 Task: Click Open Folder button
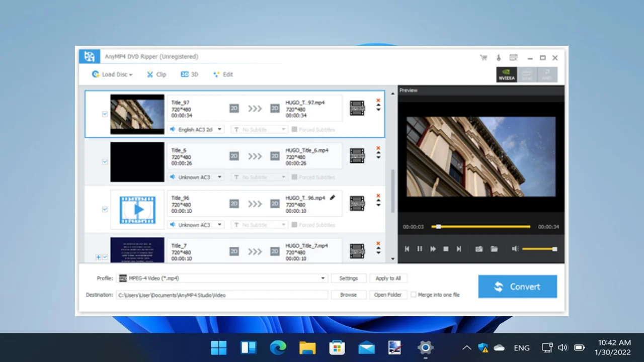pos(388,295)
